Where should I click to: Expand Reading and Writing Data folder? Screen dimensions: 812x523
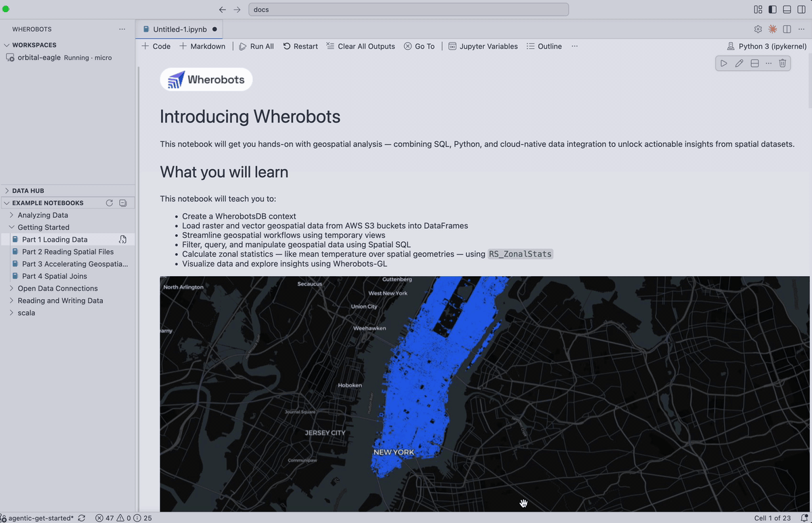pyautogui.click(x=68, y=300)
